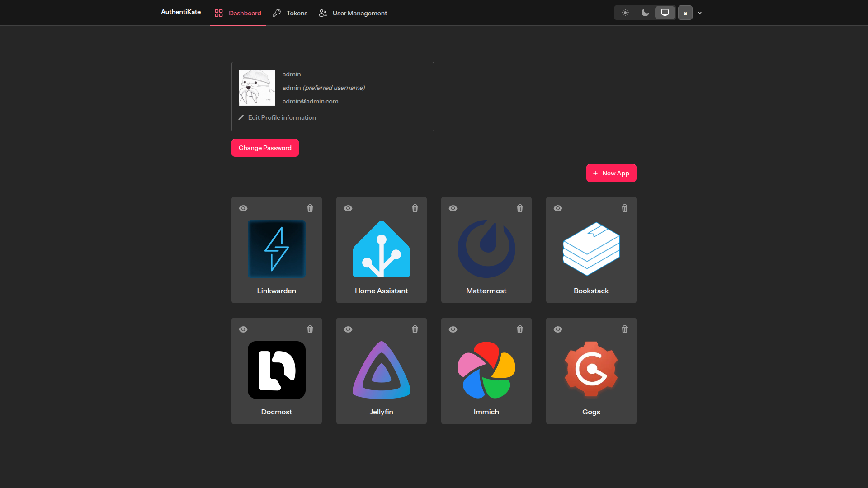Toggle visibility eye on Jellyfin card
868x488 pixels.
pyautogui.click(x=348, y=329)
